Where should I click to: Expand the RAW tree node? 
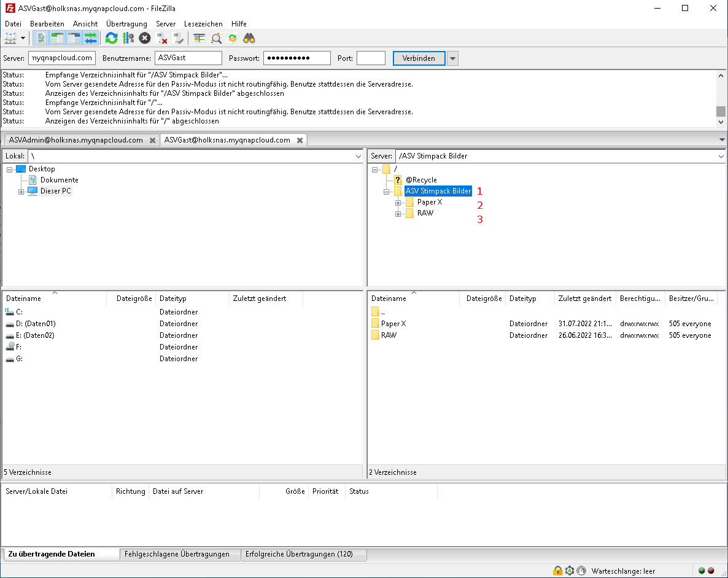398,214
